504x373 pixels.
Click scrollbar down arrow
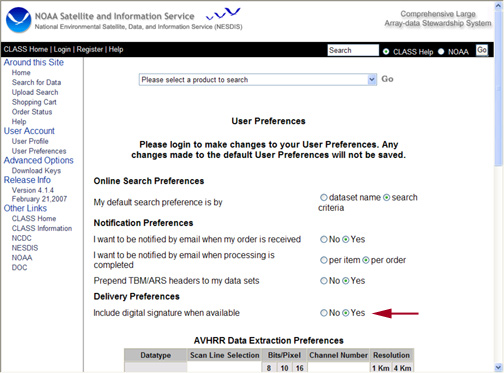(x=499, y=367)
